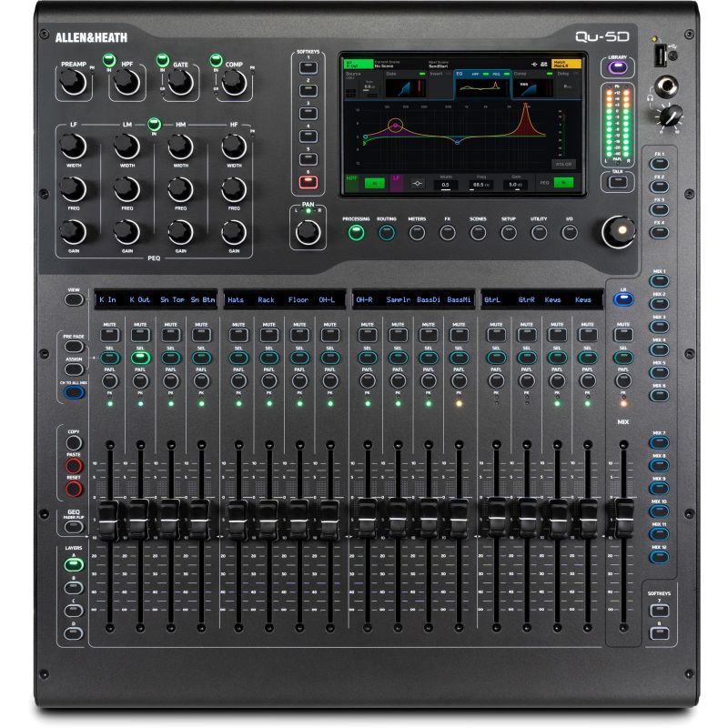Tap the green HPF In button on screen
728x728 pixels.
[x=375, y=184]
